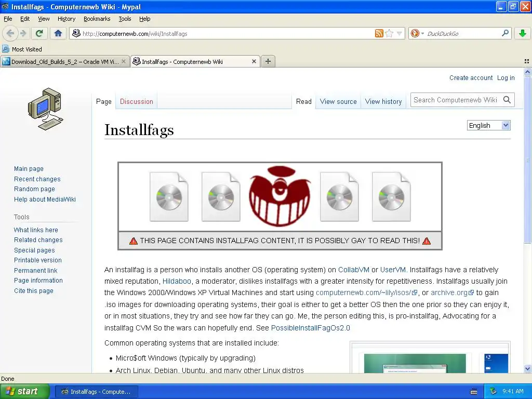Open the Windows Start button
532x399 pixels.
pos(24,392)
